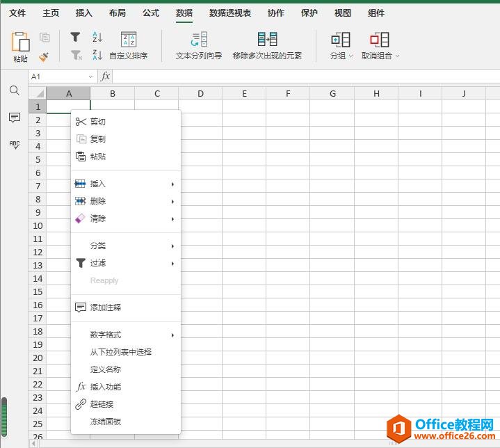Screen dimensions: 500x448
Task: Click the Ungroup (取消组合) icon
Action: (x=380, y=40)
